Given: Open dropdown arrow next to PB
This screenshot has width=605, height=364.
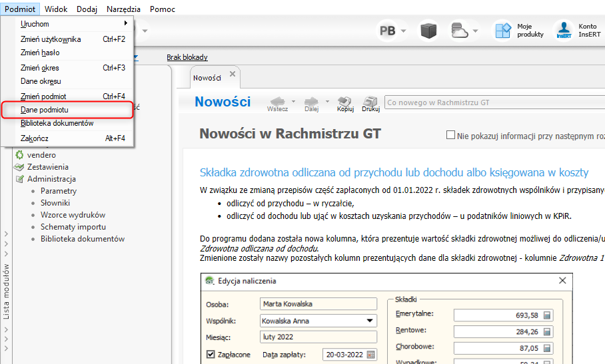Looking at the screenshot, I should [x=403, y=31].
